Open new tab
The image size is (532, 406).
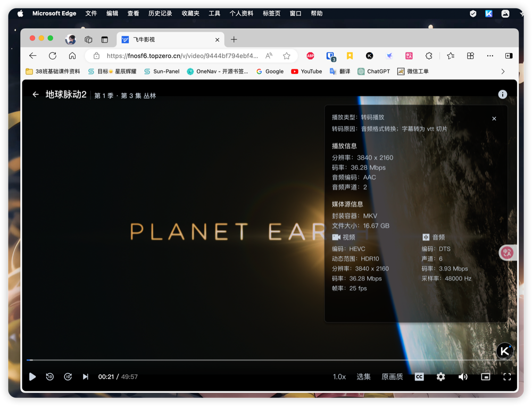(234, 40)
